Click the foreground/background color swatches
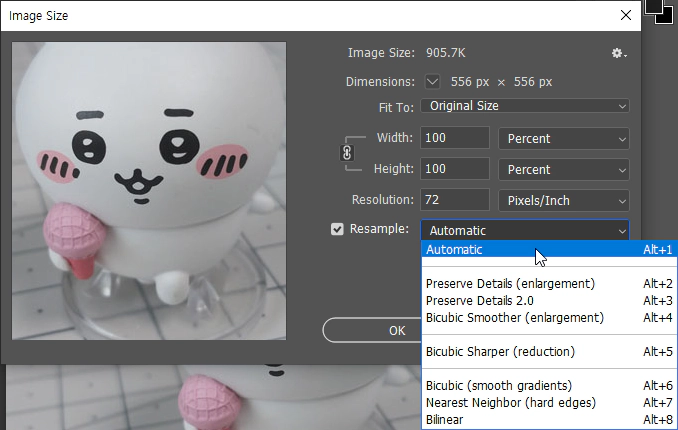The image size is (678, 430). pos(658,11)
